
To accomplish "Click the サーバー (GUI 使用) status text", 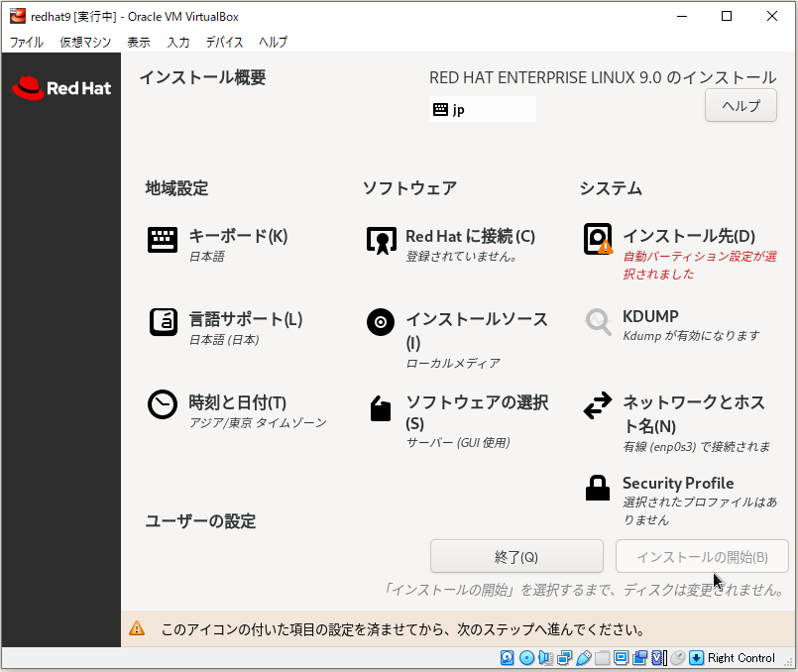I will coord(458,443).
